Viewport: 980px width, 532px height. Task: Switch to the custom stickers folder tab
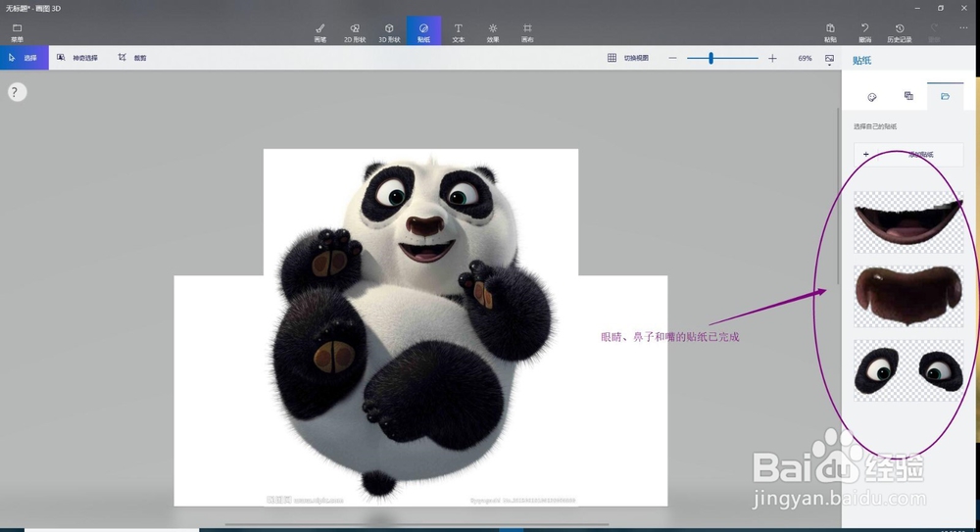tap(945, 96)
